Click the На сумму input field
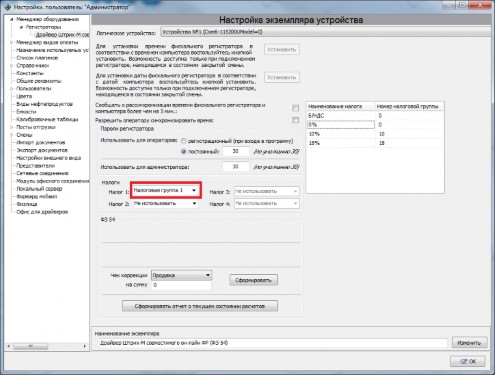Image resolution: width=495 pixels, height=375 pixels. (x=181, y=285)
